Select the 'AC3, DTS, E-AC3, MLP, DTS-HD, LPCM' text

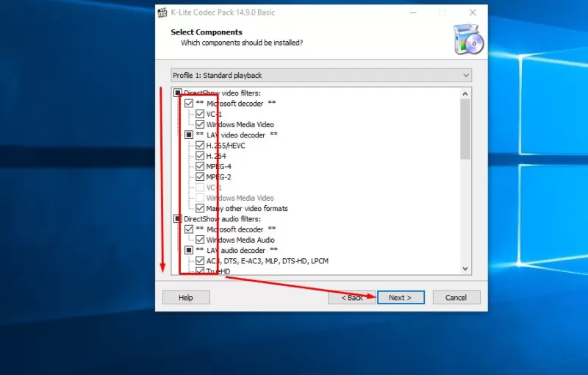pos(267,261)
